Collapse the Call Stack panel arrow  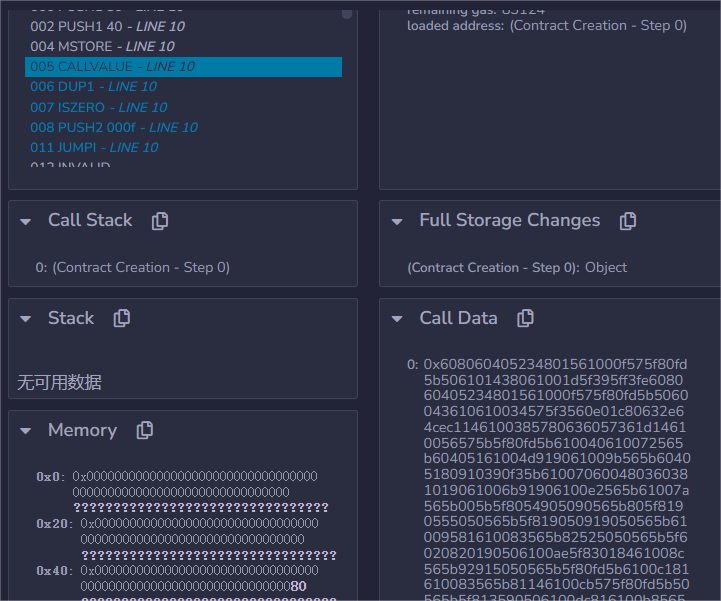pos(26,221)
